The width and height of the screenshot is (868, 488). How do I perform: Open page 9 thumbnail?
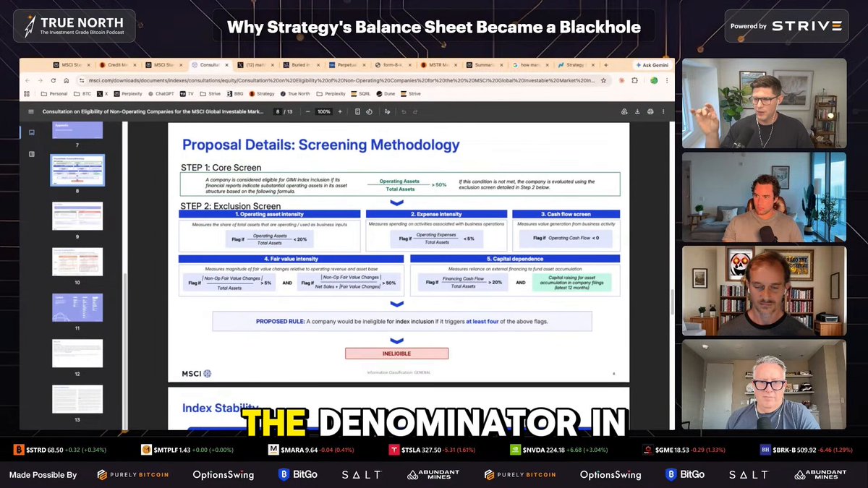77,216
